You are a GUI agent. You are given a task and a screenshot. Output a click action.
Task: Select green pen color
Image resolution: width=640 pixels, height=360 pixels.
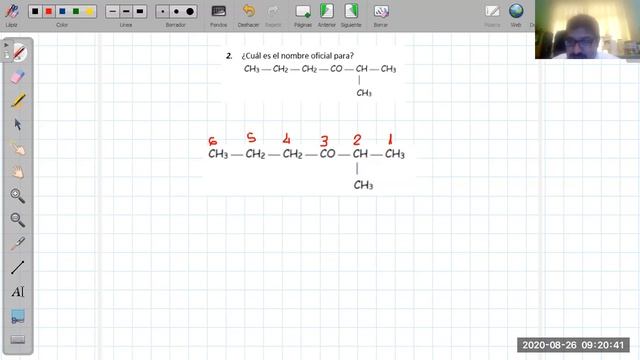[76, 11]
